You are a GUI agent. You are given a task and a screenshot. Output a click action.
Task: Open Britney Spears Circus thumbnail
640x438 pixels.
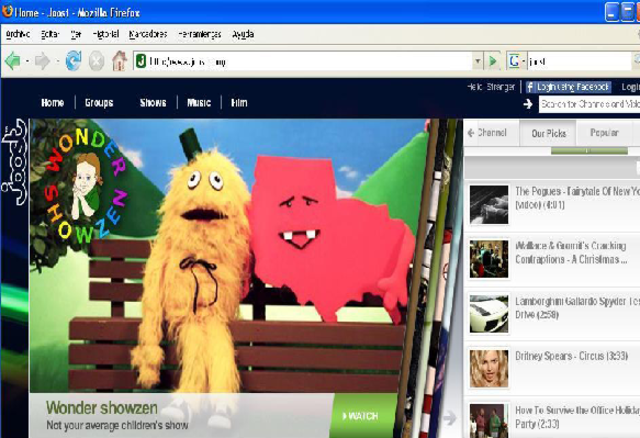(x=489, y=368)
